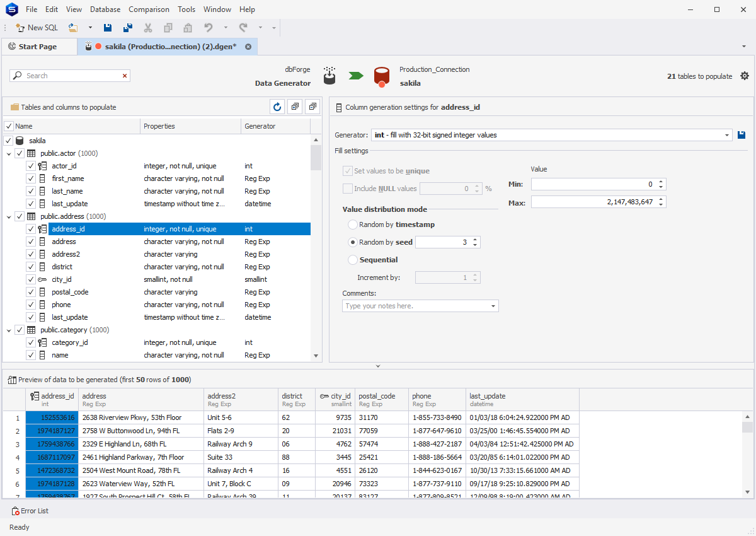Switch to the Start Page tab

point(38,47)
